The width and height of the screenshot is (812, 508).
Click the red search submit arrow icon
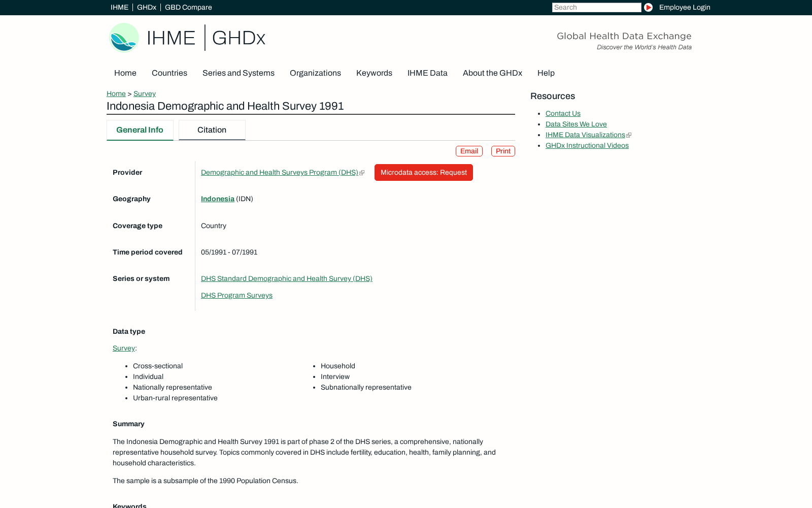[x=648, y=7]
